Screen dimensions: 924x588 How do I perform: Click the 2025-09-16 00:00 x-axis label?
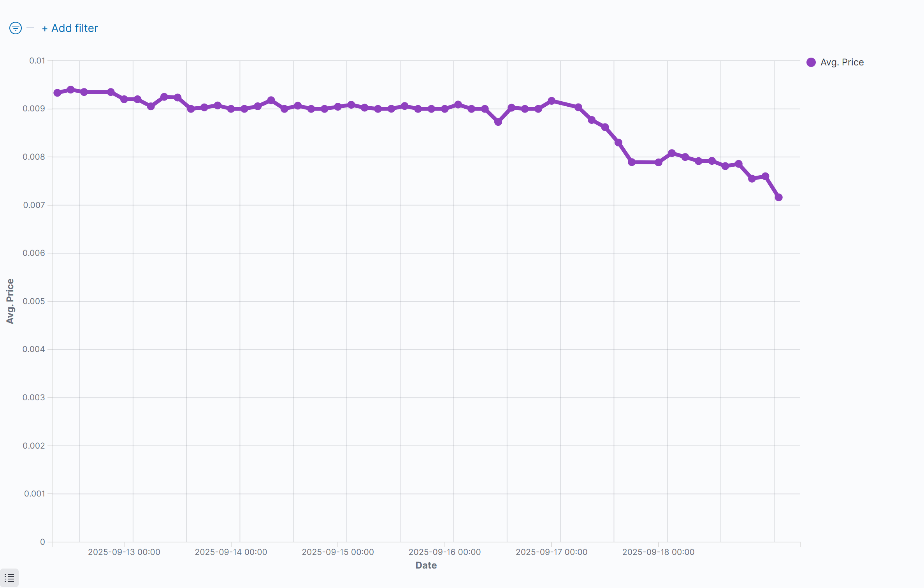pos(444,552)
